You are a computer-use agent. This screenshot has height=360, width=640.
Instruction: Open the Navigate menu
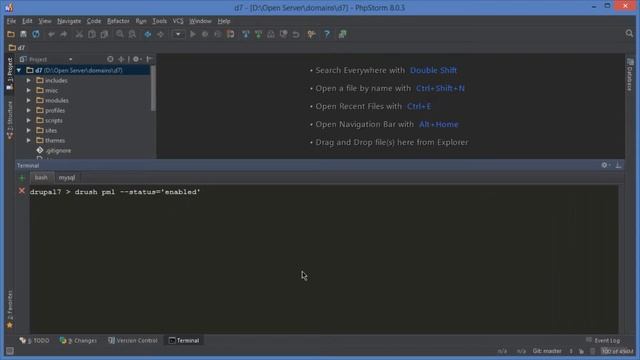(x=69, y=21)
